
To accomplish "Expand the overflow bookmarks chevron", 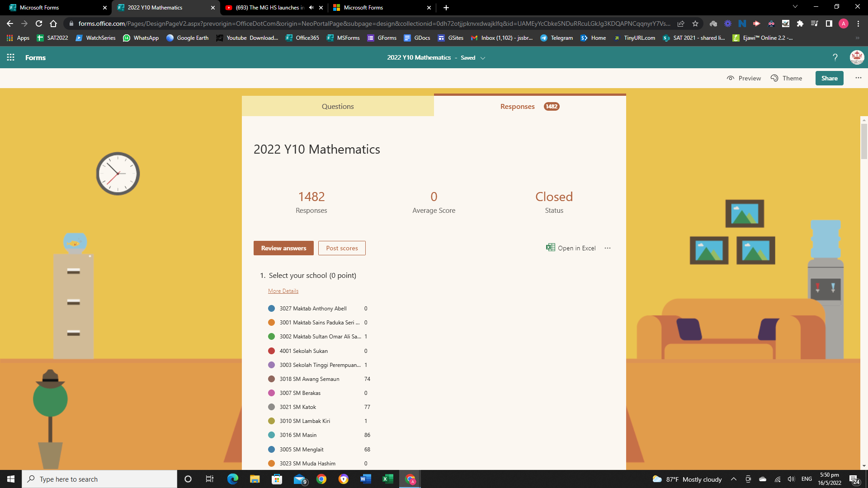I will click(857, 38).
